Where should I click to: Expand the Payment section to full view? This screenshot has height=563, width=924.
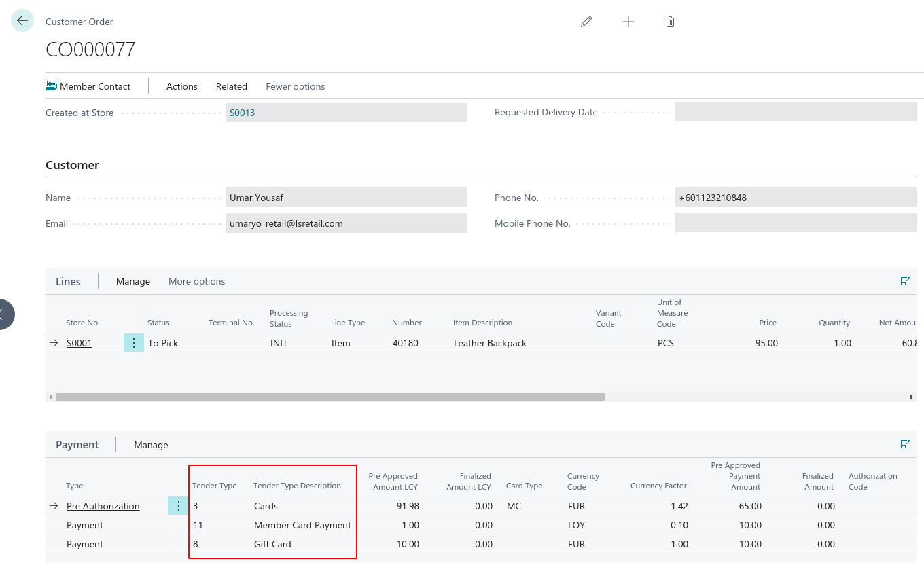click(905, 444)
